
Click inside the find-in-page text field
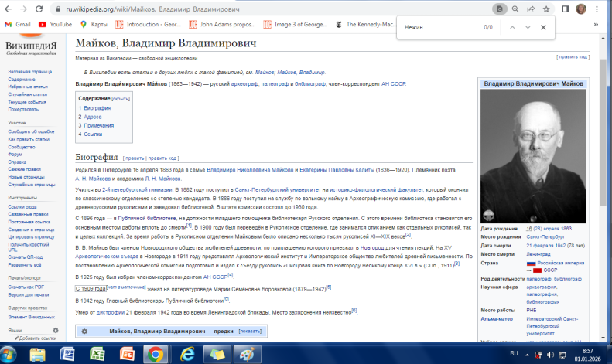(437, 27)
